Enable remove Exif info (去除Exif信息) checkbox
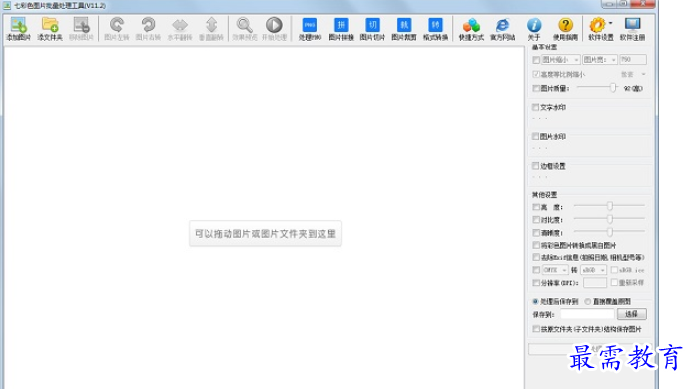 tap(536, 257)
